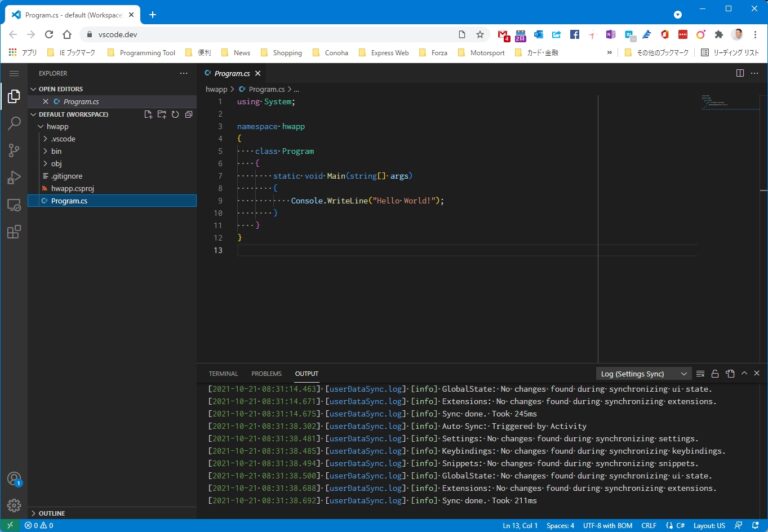Screen dimensions: 768x532
Task: Click the remote window indicator in status bar
Action: (x=10, y=525)
